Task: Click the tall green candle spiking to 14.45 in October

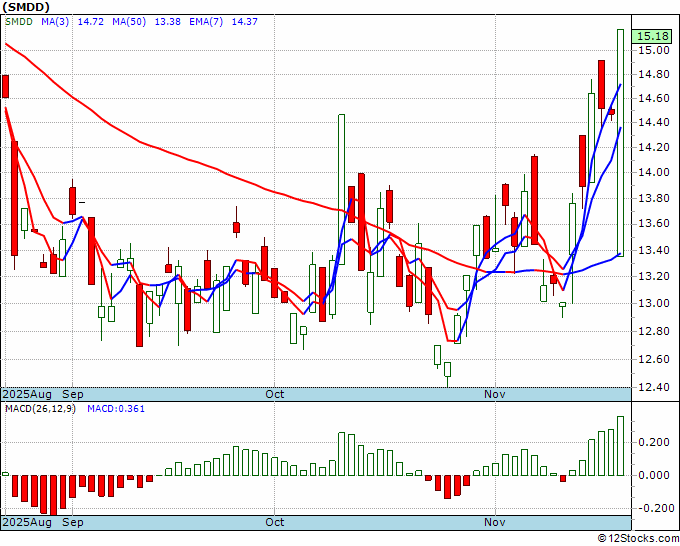Action: (341, 189)
